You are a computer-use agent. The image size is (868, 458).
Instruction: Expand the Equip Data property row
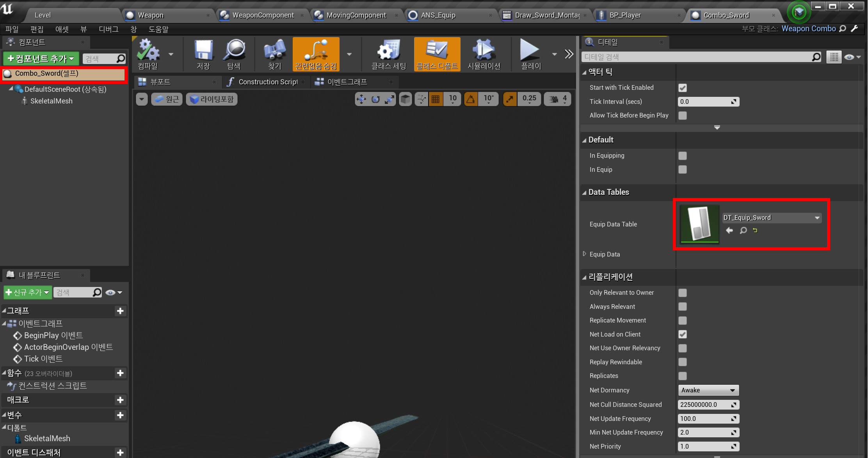click(x=584, y=254)
